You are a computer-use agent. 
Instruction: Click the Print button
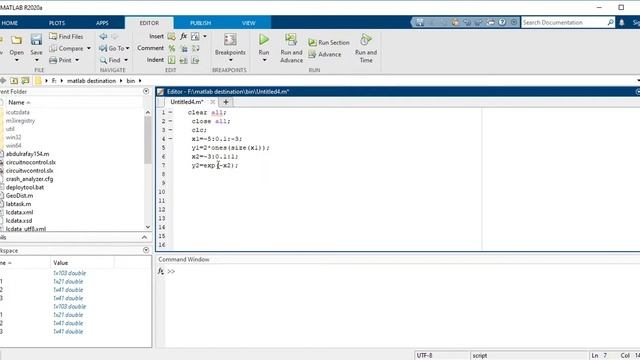coord(60,60)
